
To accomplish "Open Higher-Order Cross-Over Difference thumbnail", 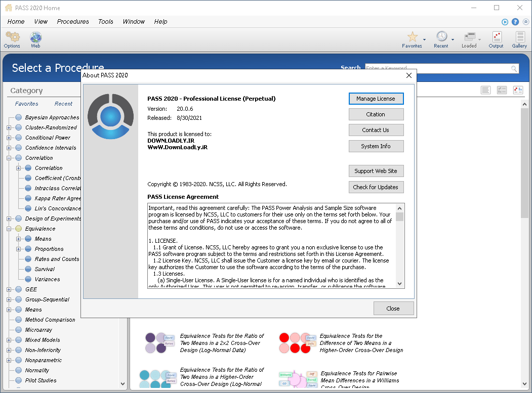I will click(x=297, y=343).
